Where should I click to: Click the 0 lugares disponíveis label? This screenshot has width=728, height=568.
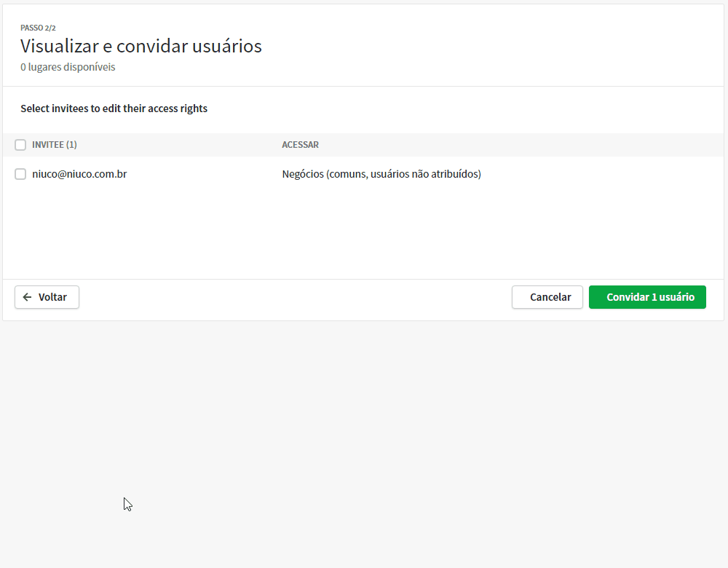point(68,67)
